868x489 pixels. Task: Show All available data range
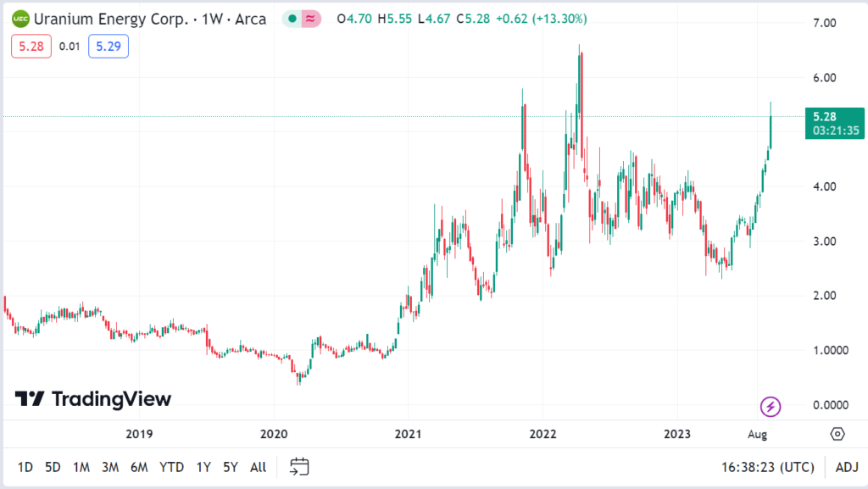(259, 467)
